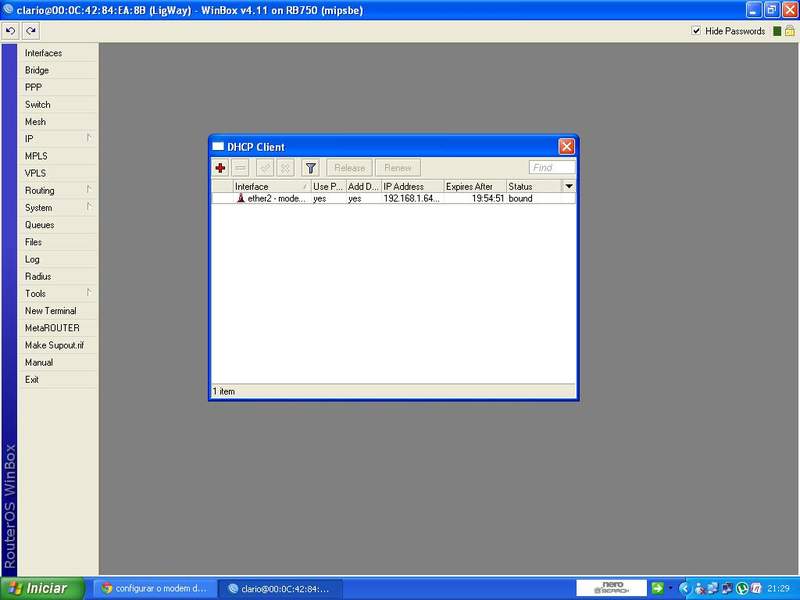Click the redo arrow in WinBox toolbar
Image resolution: width=800 pixels, height=600 pixels.
coord(31,31)
